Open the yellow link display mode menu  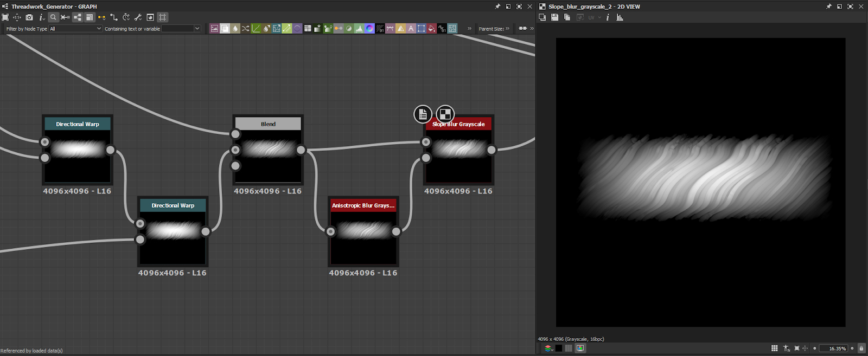pos(102,17)
